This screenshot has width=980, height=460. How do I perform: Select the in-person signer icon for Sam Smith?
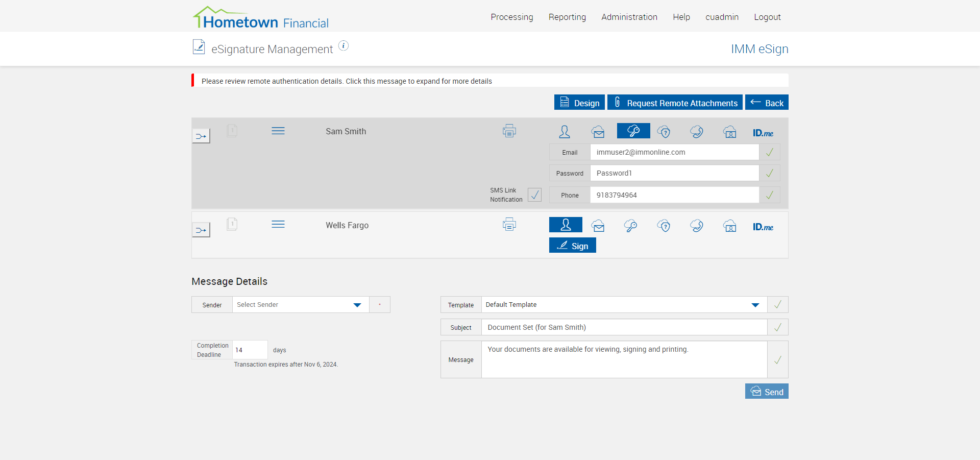565,132
